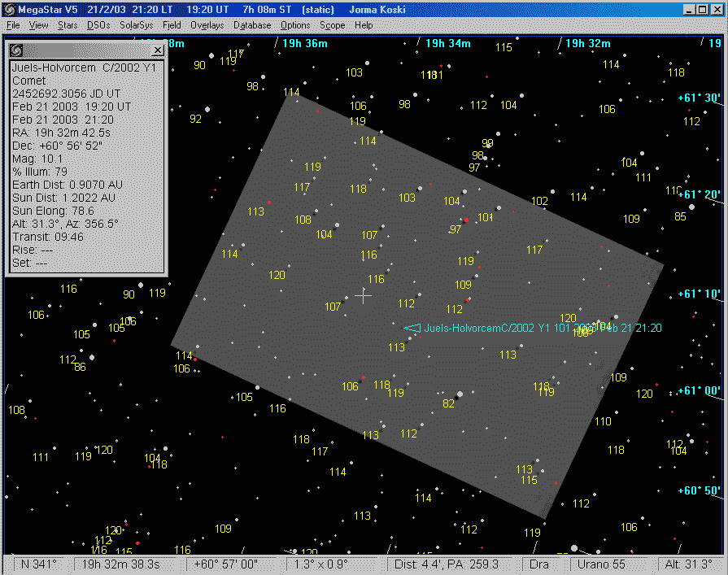Click the system icon on the comet info panel
This screenshot has height=575, width=728.
[x=15, y=50]
